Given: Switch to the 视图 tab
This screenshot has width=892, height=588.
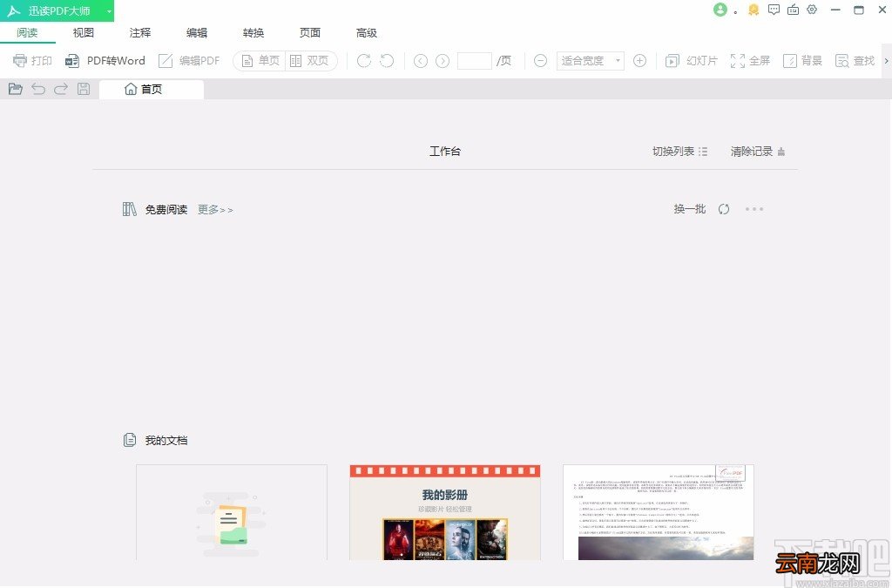Looking at the screenshot, I should (83, 32).
